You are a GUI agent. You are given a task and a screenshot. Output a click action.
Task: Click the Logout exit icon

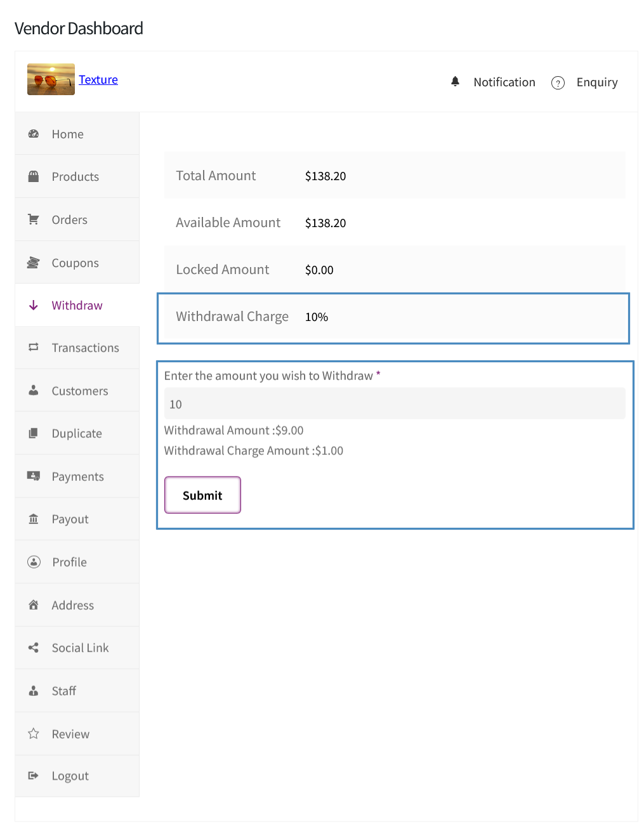pos(33,775)
